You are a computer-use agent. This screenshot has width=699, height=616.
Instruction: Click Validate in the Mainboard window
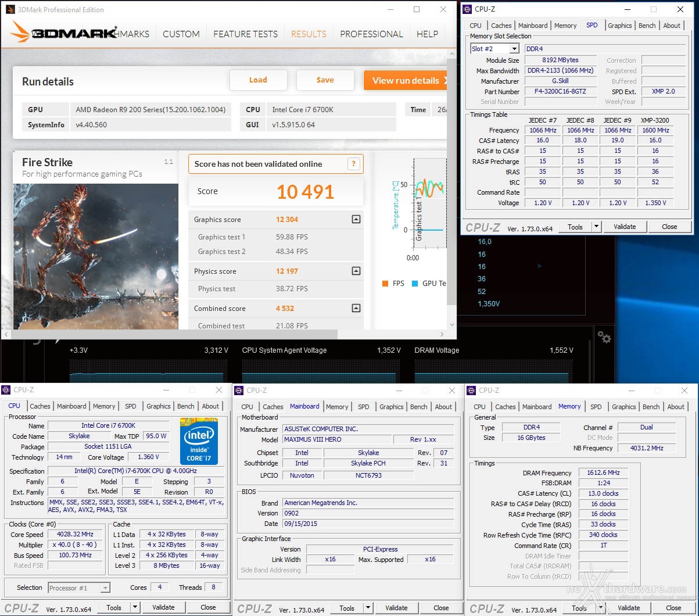tap(396, 608)
